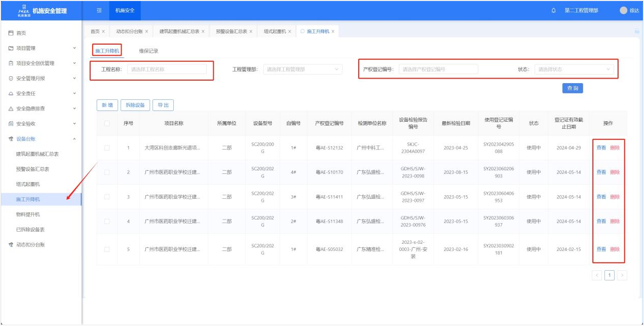
Task: Open 物料提升机 in the sidebar
Action: [28, 214]
